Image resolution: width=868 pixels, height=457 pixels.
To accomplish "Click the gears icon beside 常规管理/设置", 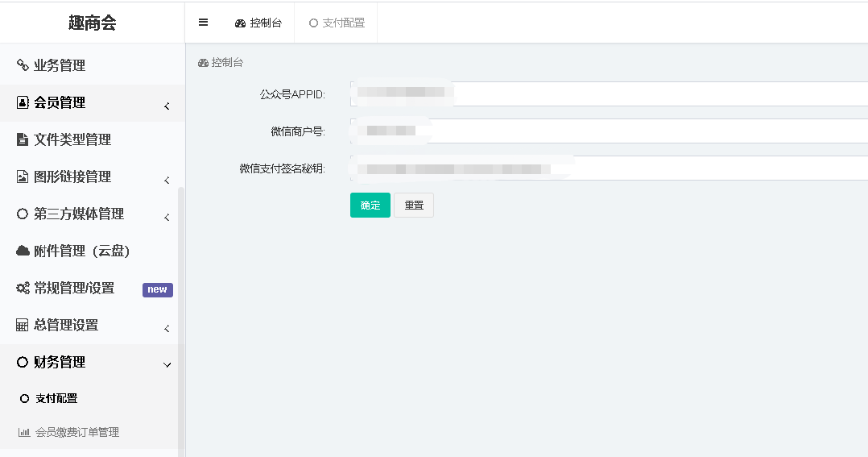I will point(23,289).
